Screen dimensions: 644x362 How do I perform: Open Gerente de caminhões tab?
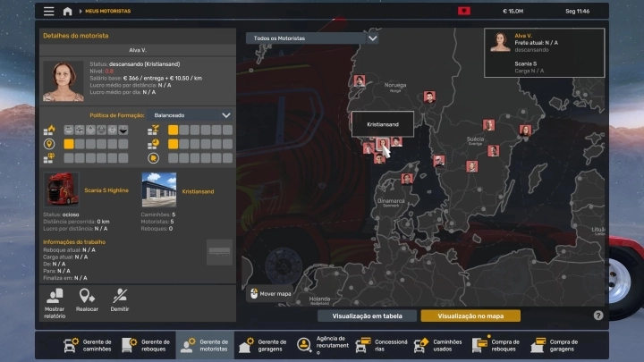88,345
